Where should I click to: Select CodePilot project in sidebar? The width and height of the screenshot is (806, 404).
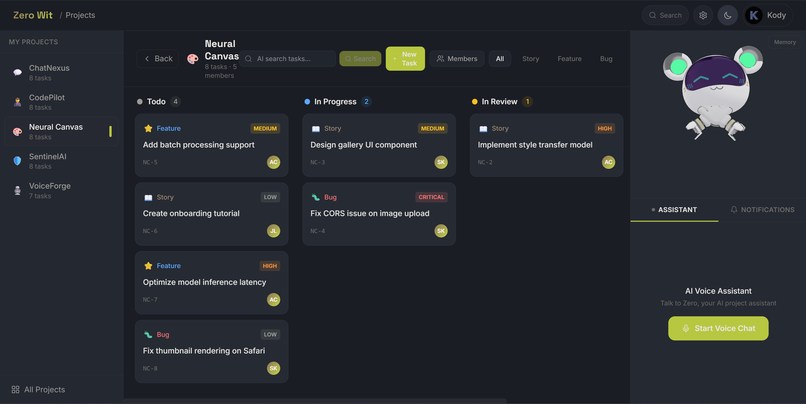(x=62, y=102)
